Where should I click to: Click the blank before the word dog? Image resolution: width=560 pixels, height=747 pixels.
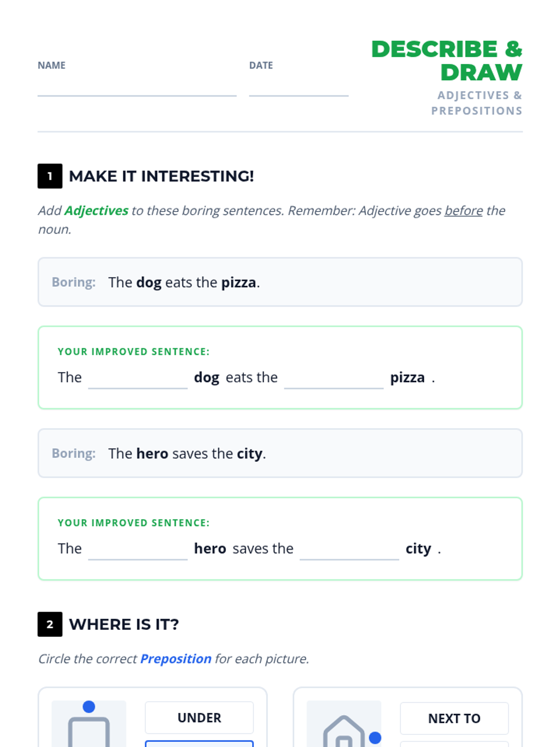click(x=138, y=379)
